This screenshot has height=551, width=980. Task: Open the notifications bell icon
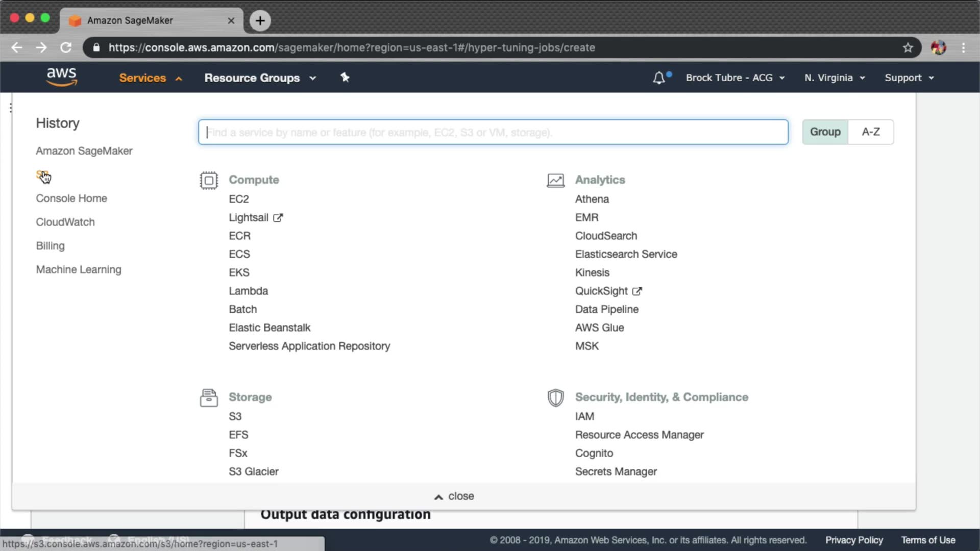click(x=659, y=78)
